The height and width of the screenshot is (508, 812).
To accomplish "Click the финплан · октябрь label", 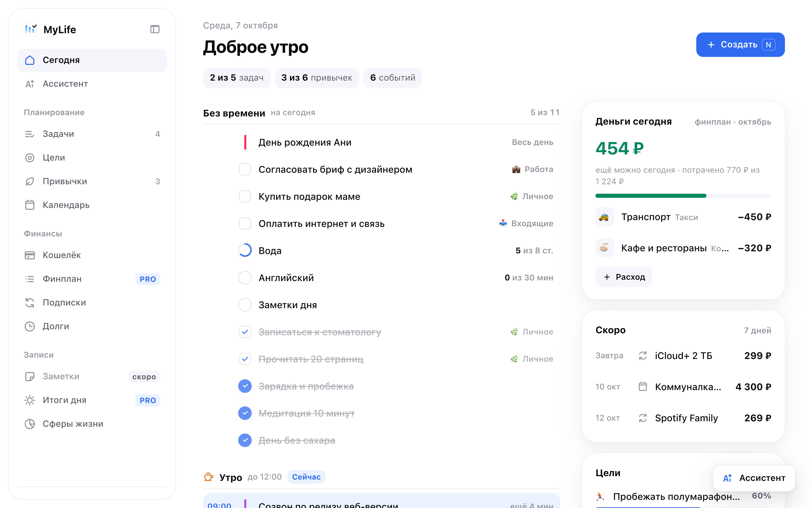I will tap(732, 122).
